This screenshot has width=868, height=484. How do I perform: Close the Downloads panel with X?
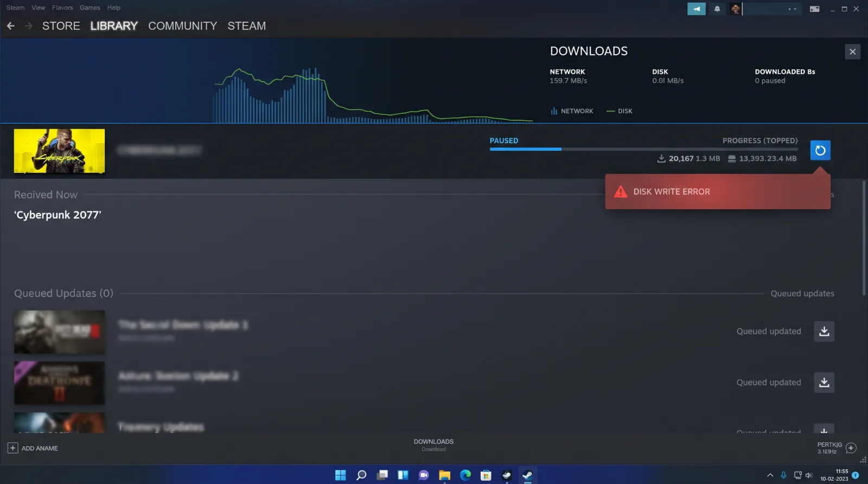click(x=853, y=51)
